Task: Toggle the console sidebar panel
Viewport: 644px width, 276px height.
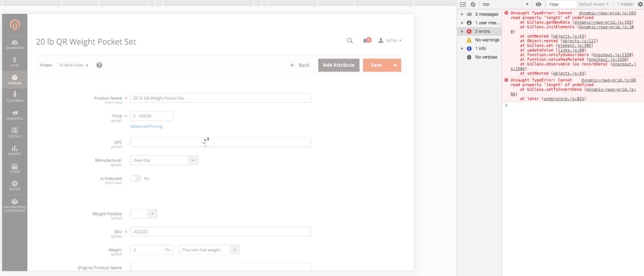Action: pyautogui.click(x=463, y=4)
